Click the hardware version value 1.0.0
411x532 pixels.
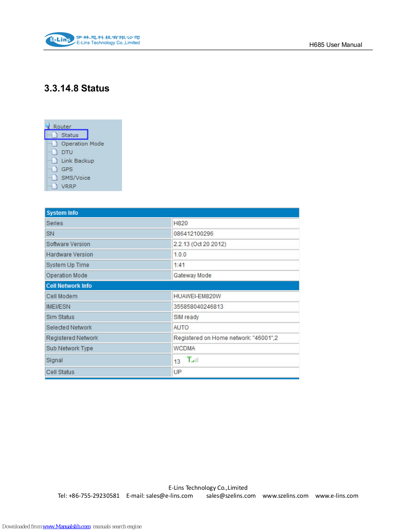coord(180,254)
